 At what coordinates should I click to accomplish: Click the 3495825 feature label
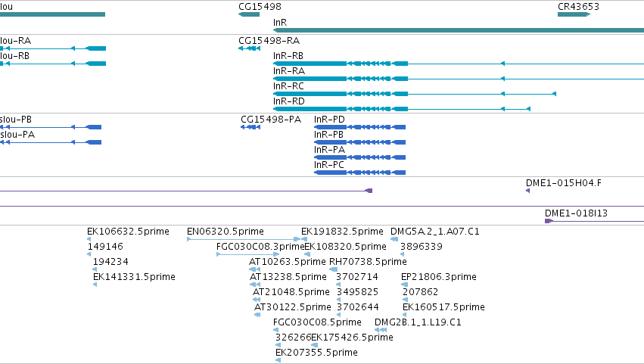pos(357,293)
